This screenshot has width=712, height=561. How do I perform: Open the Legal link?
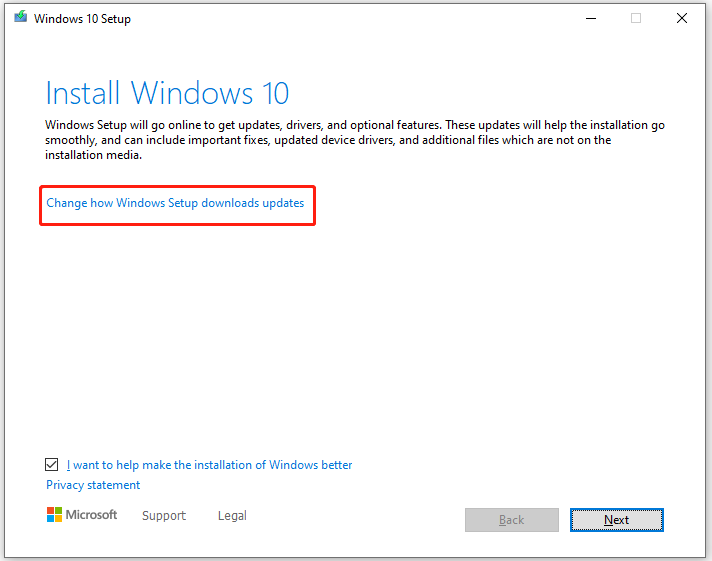(232, 516)
